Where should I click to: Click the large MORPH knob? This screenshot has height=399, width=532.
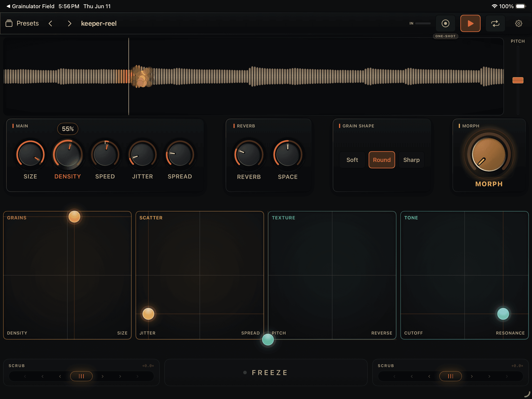coord(489,154)
